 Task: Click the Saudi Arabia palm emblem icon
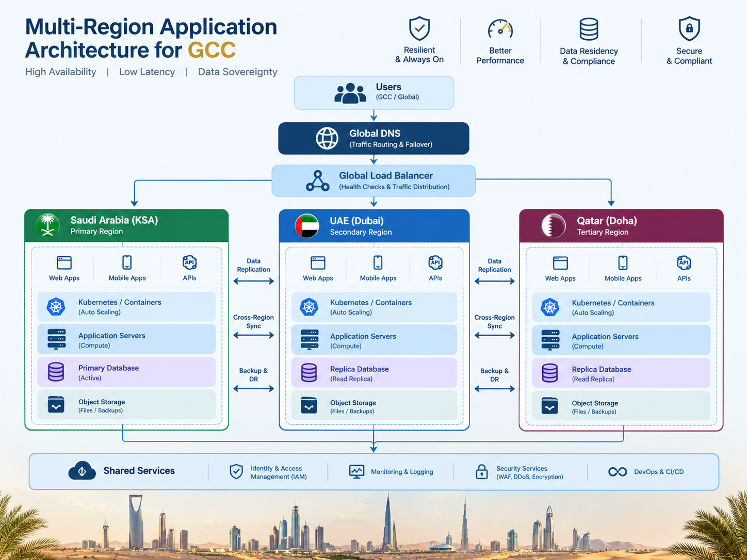tap(48, 225)
